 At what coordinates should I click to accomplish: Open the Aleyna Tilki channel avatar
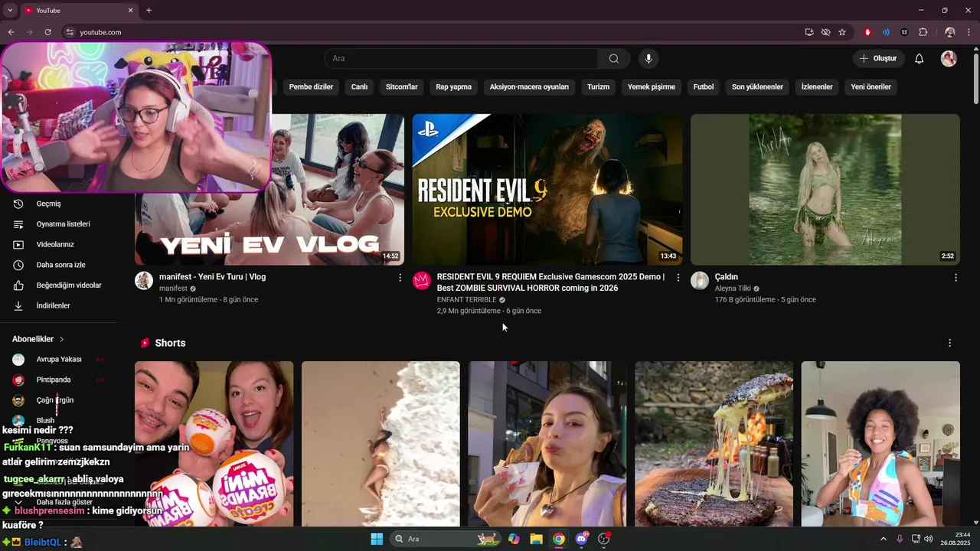(x=700, y=280)
